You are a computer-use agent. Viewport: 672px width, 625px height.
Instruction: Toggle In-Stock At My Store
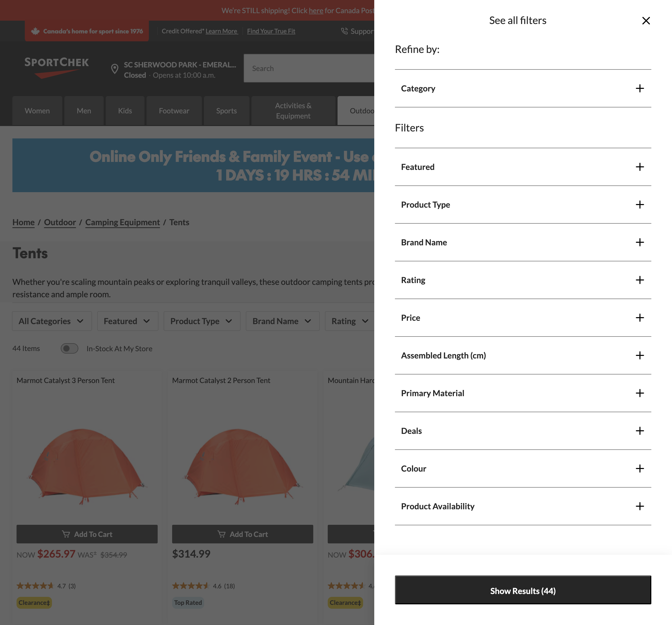[69, 348]
